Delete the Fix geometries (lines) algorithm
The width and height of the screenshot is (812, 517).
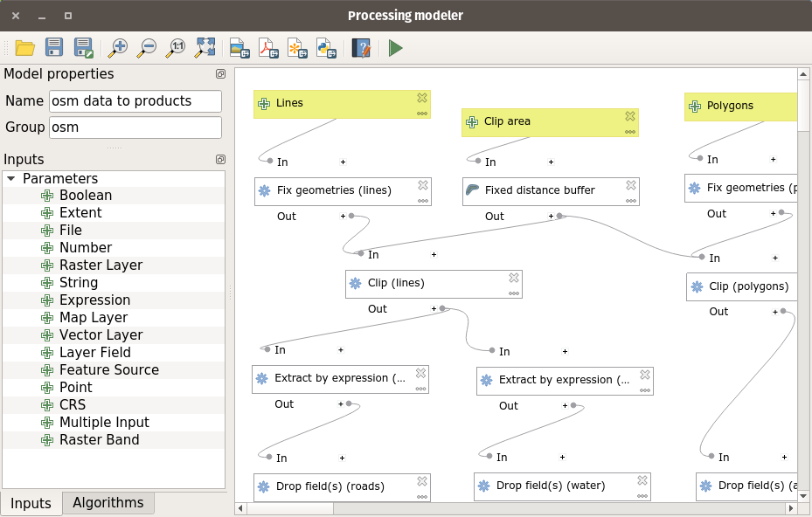coord(423,185)
